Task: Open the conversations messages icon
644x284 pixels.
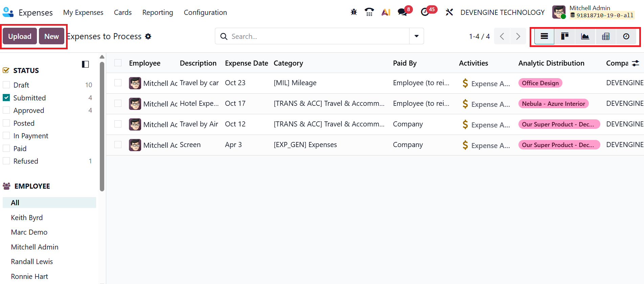Action: pos(402,13)
